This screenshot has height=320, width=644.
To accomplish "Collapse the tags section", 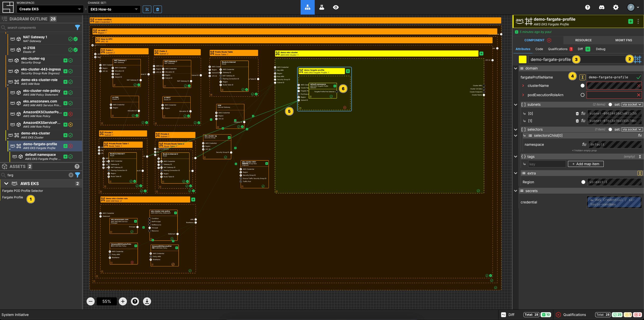I will coord(515,157).
